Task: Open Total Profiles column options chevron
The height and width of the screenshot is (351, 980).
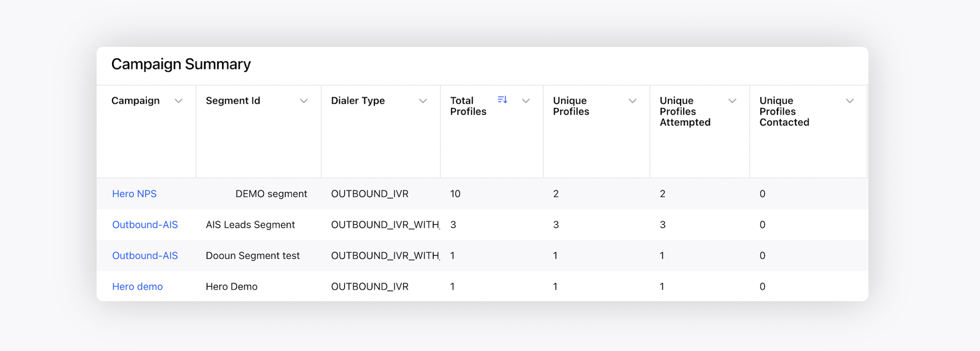Action: tap(525, 101)
